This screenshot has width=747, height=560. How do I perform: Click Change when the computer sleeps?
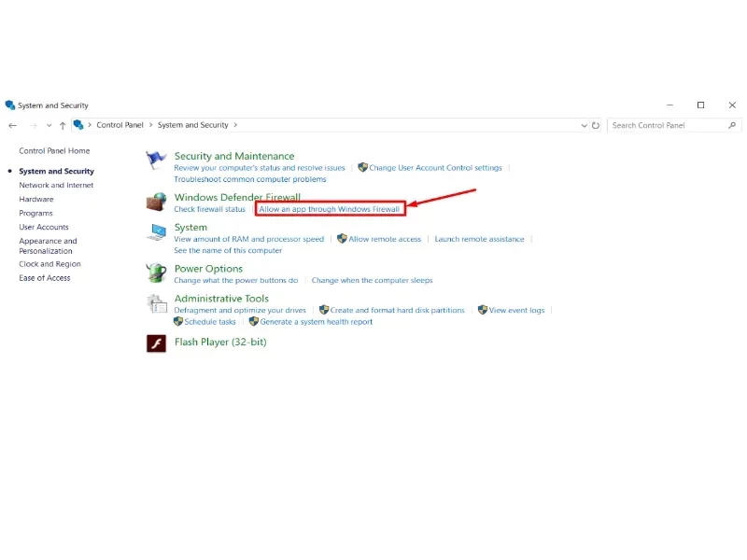click(372, 281)
